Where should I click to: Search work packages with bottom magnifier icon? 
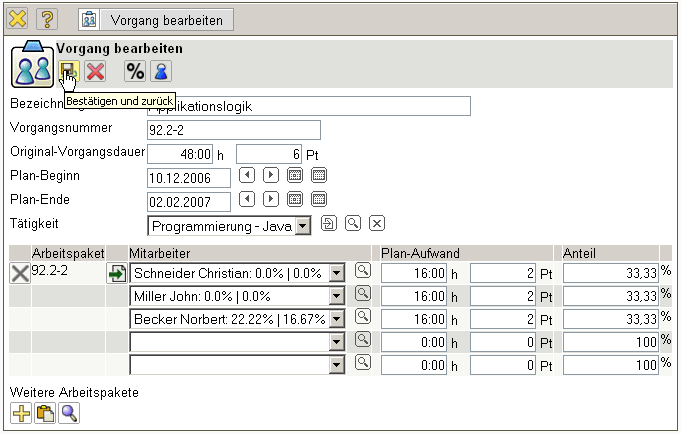click(69, 413)
